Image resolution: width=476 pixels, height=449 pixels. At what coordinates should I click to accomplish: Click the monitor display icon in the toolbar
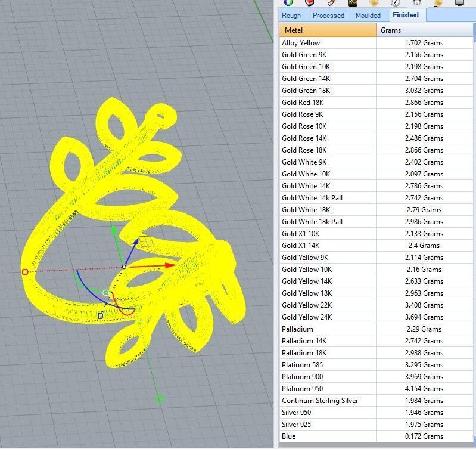pos(459,3)
